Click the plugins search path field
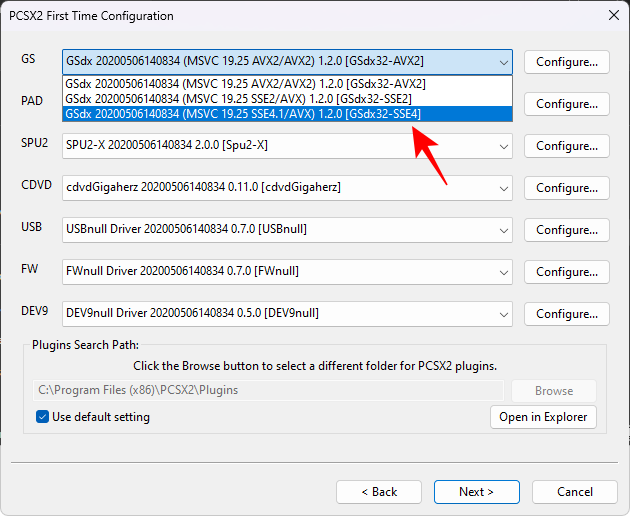 [x=268, y=390]
